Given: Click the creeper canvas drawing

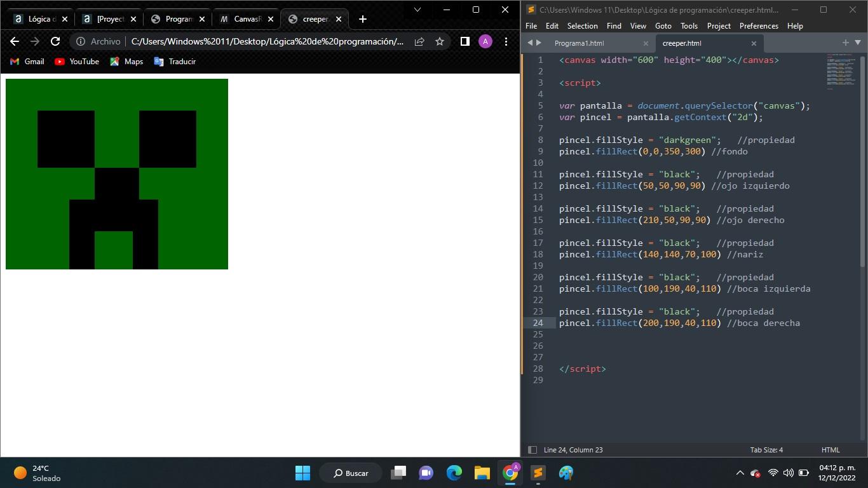Looking at the screenshot, I should click(x=117, y=174).
